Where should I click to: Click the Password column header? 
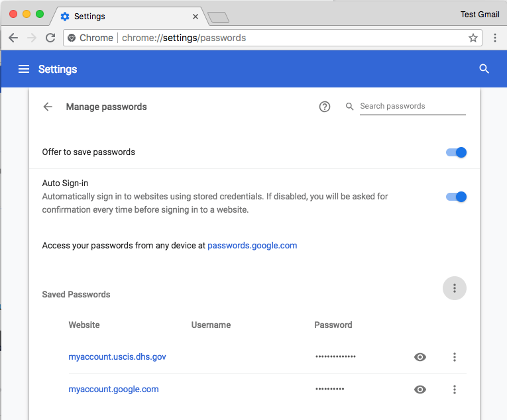pyautogui.click(x=333, y=325)
